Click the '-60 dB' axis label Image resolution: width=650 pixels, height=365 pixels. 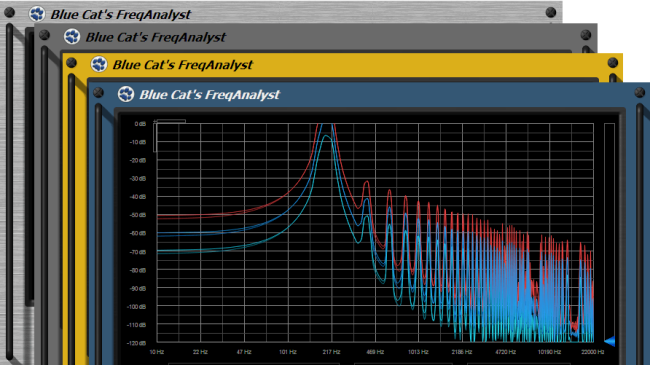(x=138, y=233)
